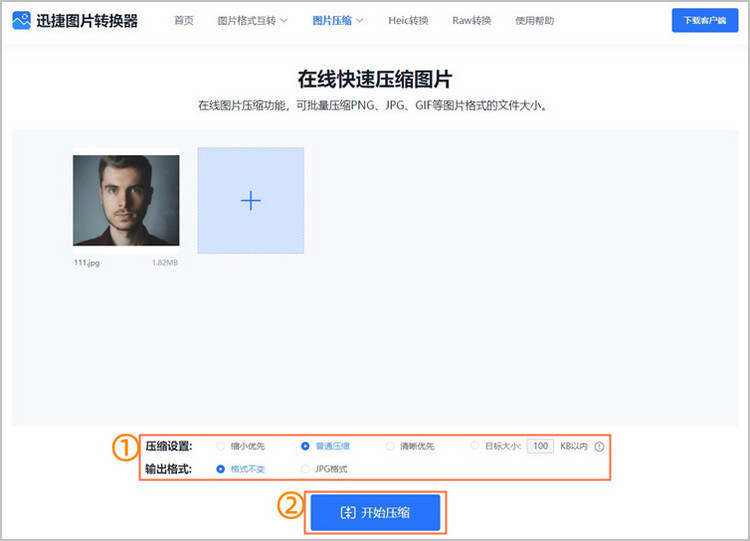Click the info icon next to KB以内

pos(599,446)
